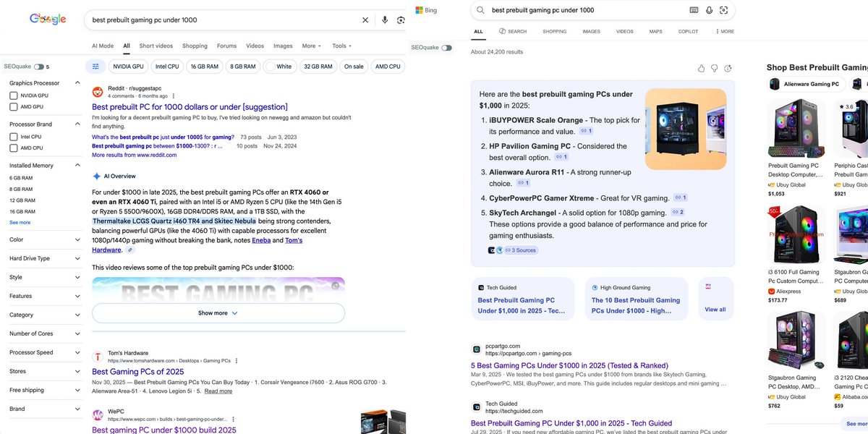This screenshot has height=434, width=868.
Task: Open Best Gaming PCs of 2025 link
Action: (x=137, y=372)
